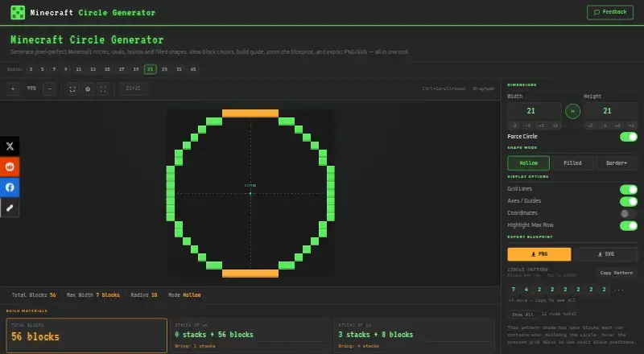Select the Border+ shape mode

tap(617, 163)
